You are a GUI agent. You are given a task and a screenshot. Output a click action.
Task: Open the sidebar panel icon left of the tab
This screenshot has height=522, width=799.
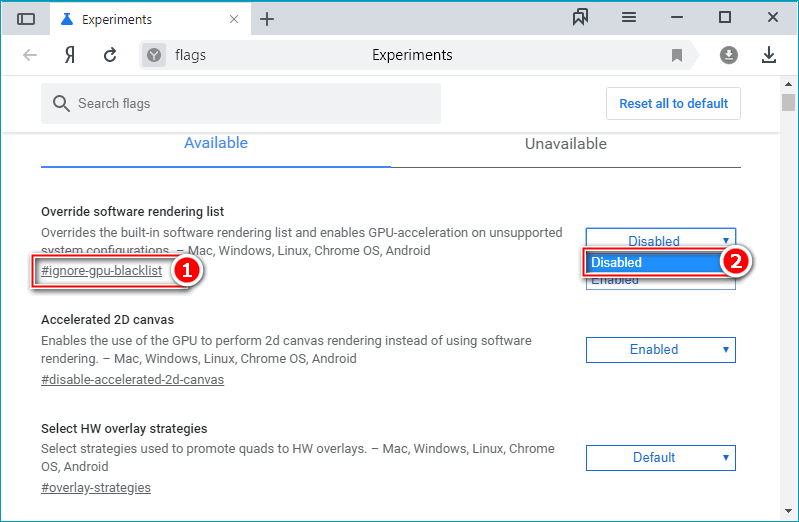(x=26, y=18)
